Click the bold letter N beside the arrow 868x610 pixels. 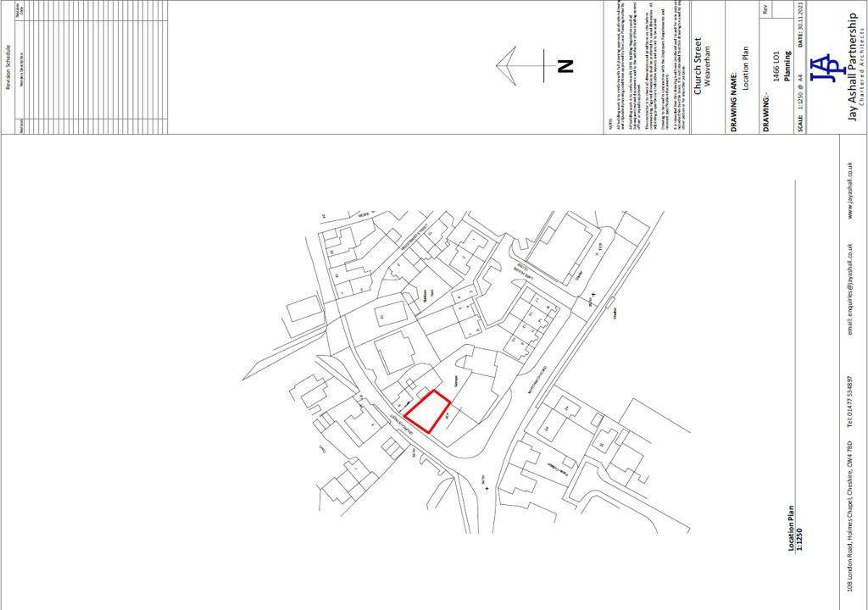point(566,65)
